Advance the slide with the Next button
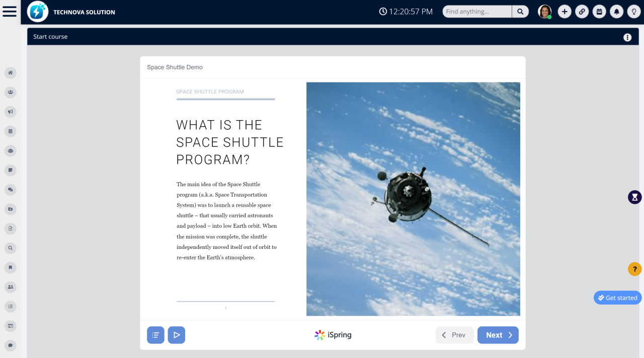Image resolution: width=644 pixels, height=358 pixels. 498,335
